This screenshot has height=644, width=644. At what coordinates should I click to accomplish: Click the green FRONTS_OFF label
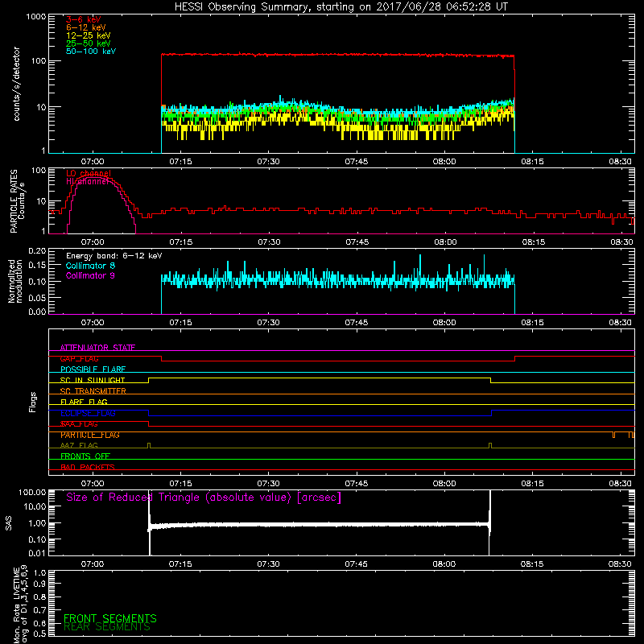(85, 456)
